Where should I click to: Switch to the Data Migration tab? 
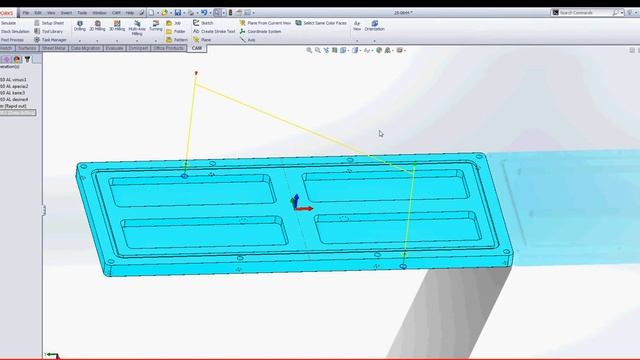coord(85,48)
